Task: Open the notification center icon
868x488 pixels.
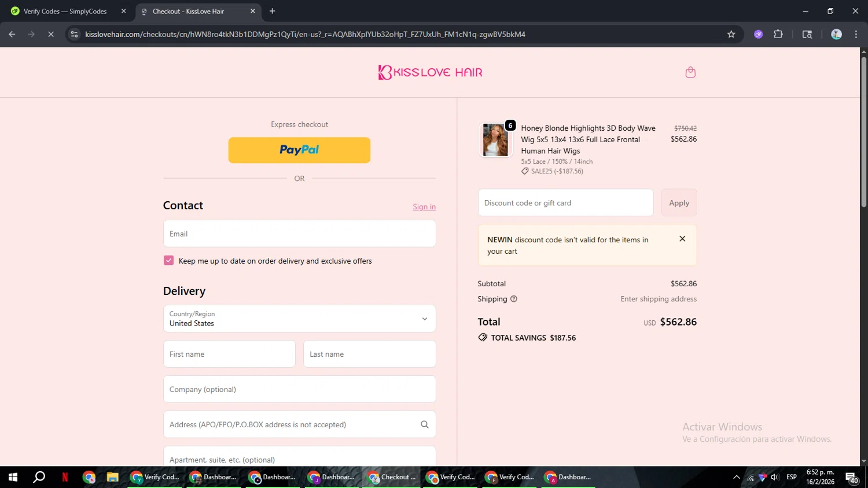Action: pyautogui.click(x=852, y=478)
